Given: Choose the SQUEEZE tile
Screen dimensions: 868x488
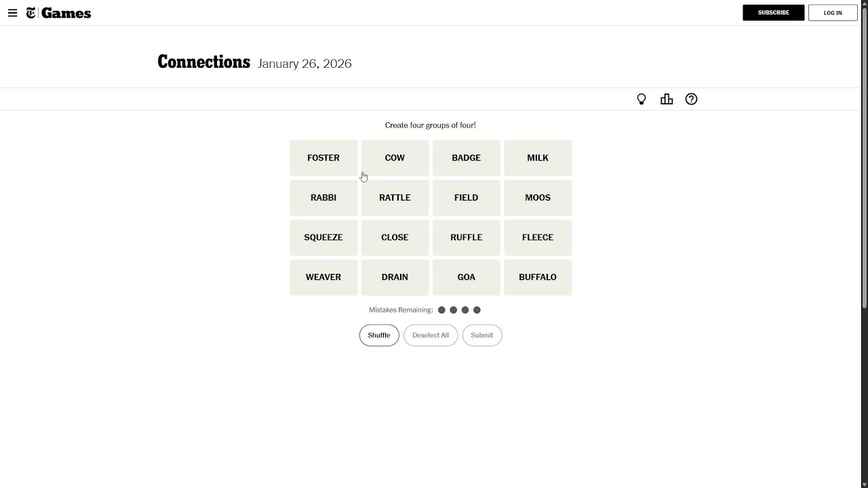Looking at the screenshot, I should point(323,237).
